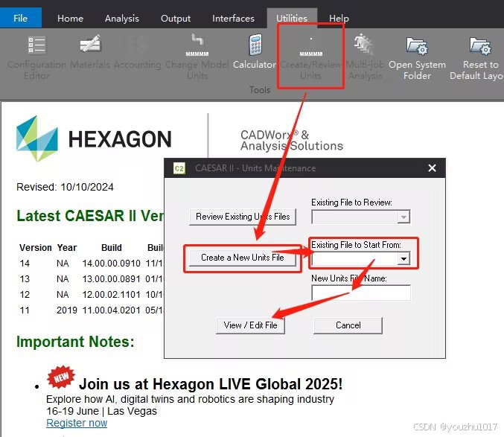Click the Important Notes heading
The image size is (504, 437).
[75, 342]
